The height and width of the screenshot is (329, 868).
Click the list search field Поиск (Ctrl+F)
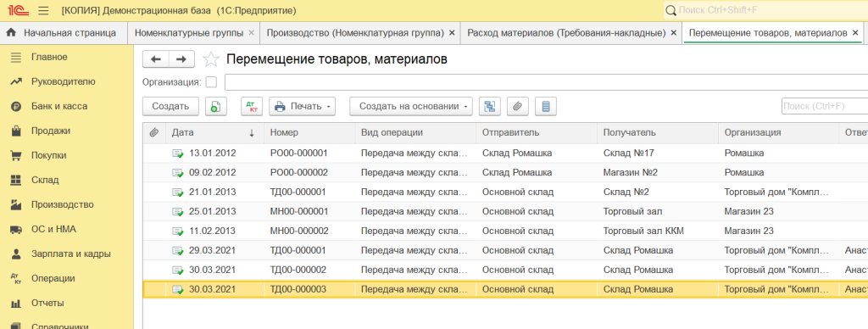(x=824, y=106)
